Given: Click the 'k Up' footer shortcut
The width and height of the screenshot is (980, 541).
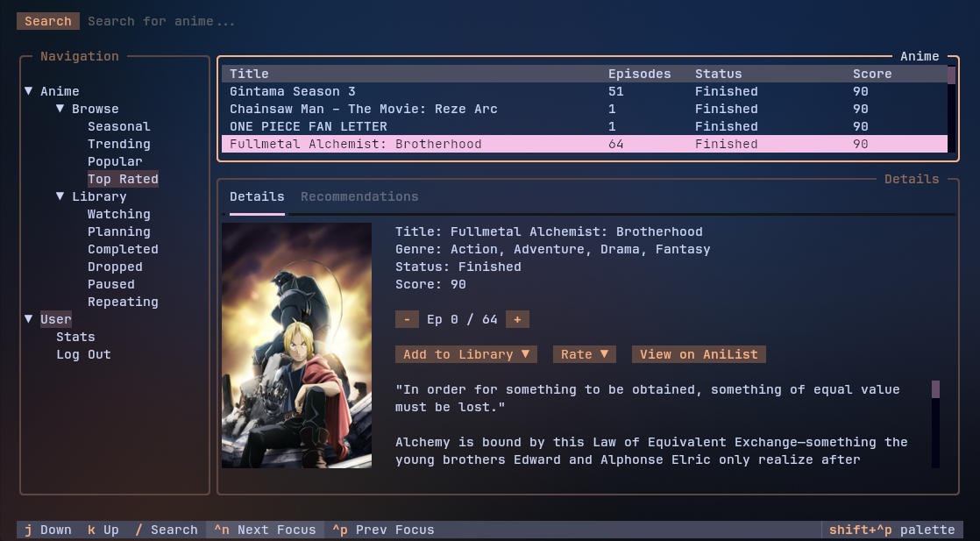Looking at the screenshot, I should point(103,530).
